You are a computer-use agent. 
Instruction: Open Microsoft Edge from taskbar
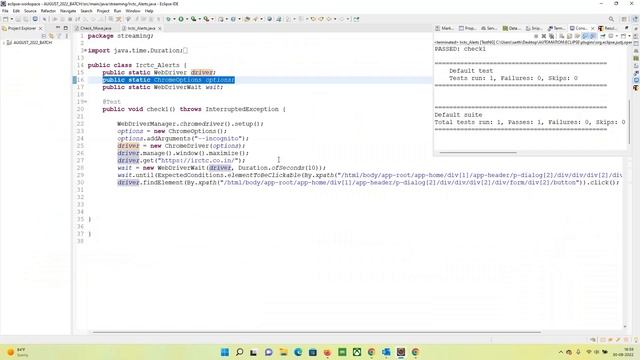pyautogui.click(x=298, y=352)
